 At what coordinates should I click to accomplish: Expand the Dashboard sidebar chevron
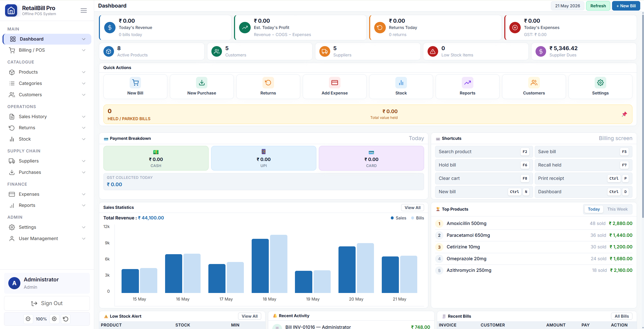pos(84,39)
